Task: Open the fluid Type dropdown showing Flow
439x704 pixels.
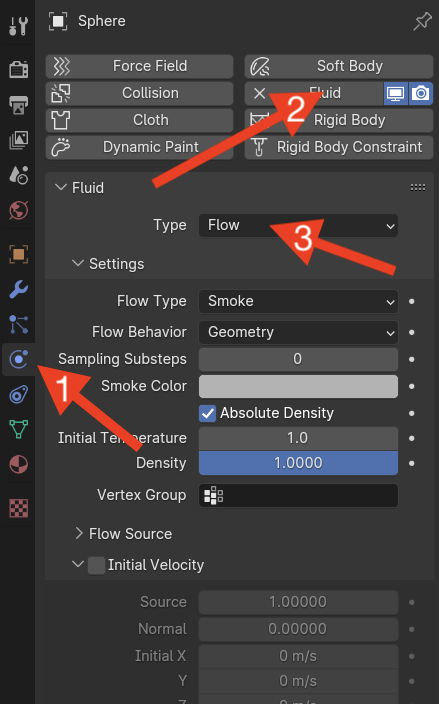Action: coord(298,225)
